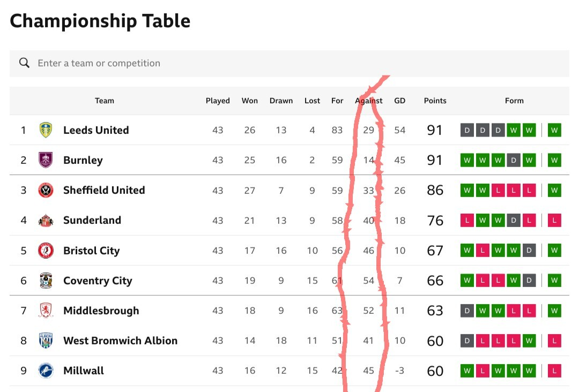This screenshot has width=579, height=392.
Task: Click the Played column header
Action: point(218,101)
